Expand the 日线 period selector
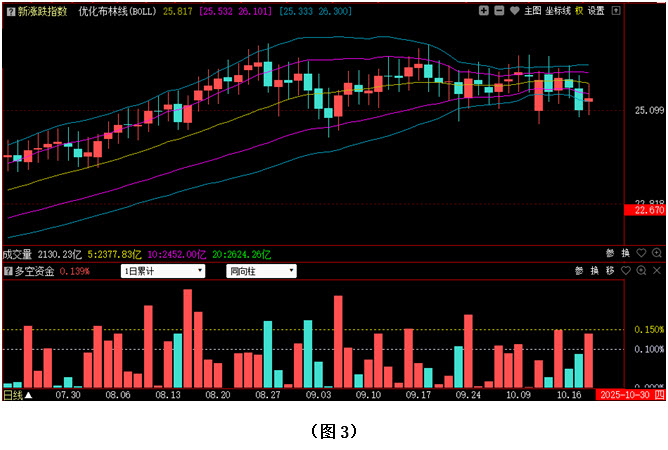The image size is (668, 450). pos(15,395)
